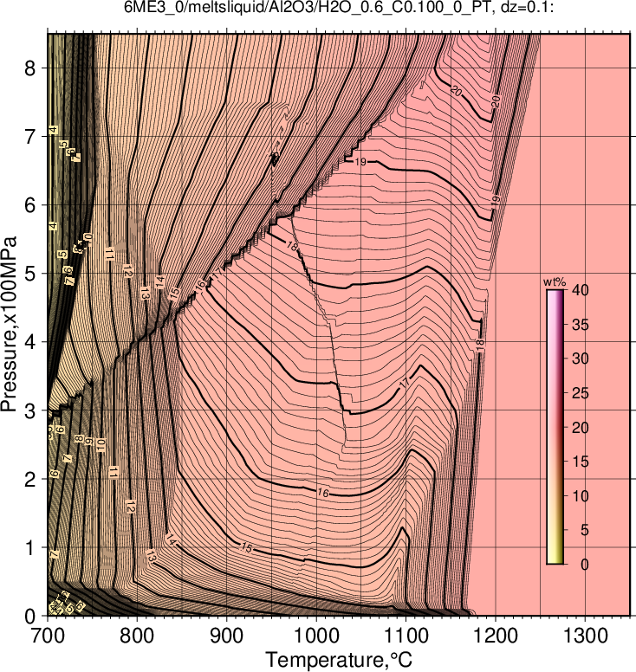Image resolution: width=636 pixels, height=672 pixels.
Task: Click the 'wt%' label above the colorbar
Action: (555, 282)
